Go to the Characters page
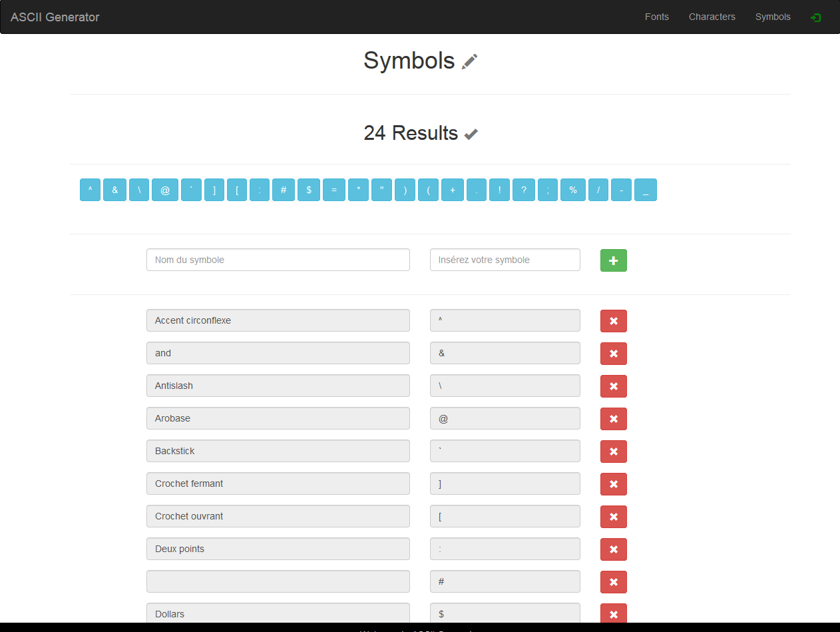840x632 pixels. tap(712, 17)
